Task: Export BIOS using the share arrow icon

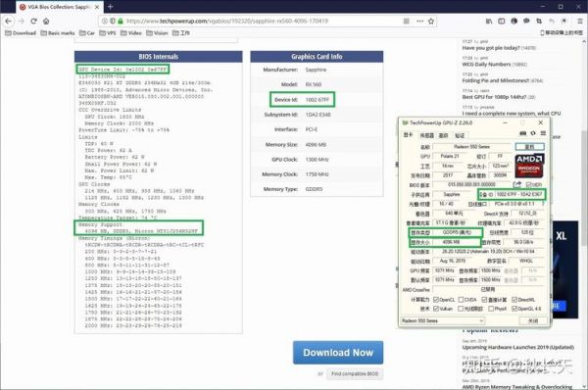Action: pos(517,184)
